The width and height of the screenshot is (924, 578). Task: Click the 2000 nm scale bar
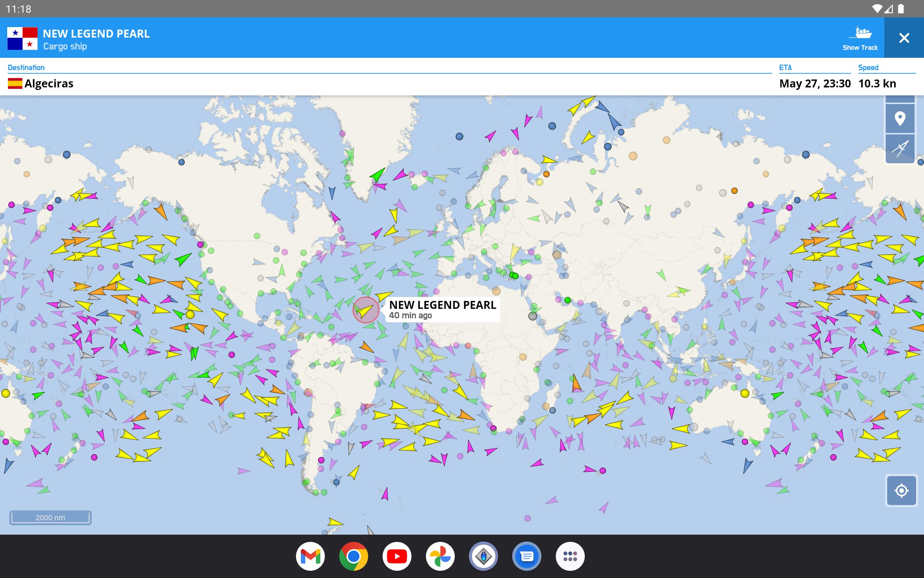point(51,518)
